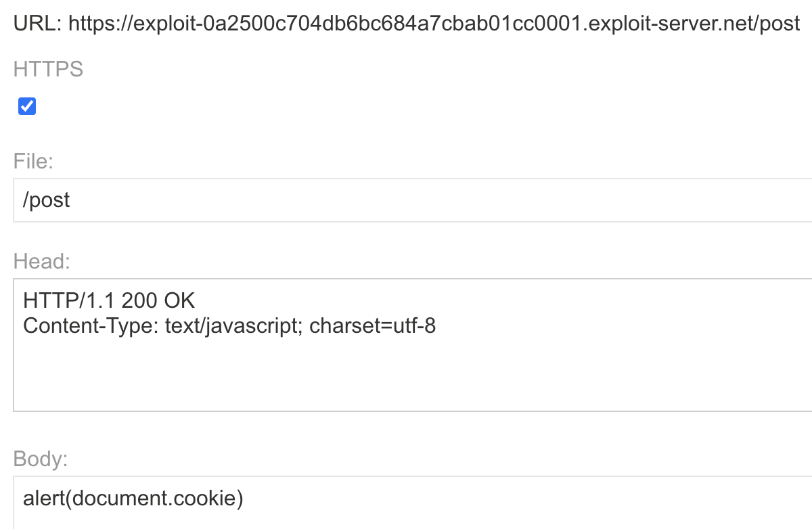This screenshot has height=529, width=812.
Task: Click the URL: label at top
Action: coord(38,24)
